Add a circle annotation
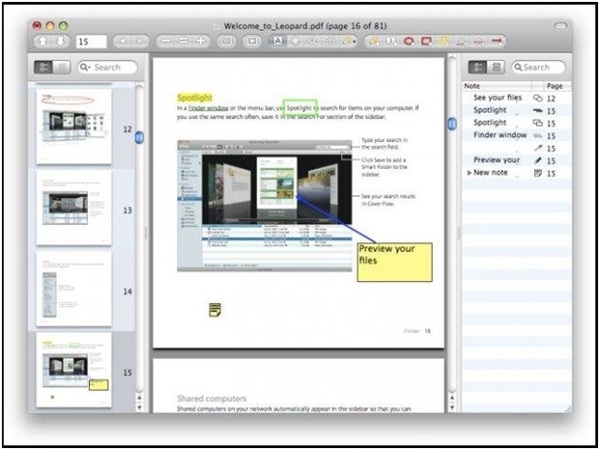Image resolution: width=600 pixels, height=450 pixels. tap(409, 41)
